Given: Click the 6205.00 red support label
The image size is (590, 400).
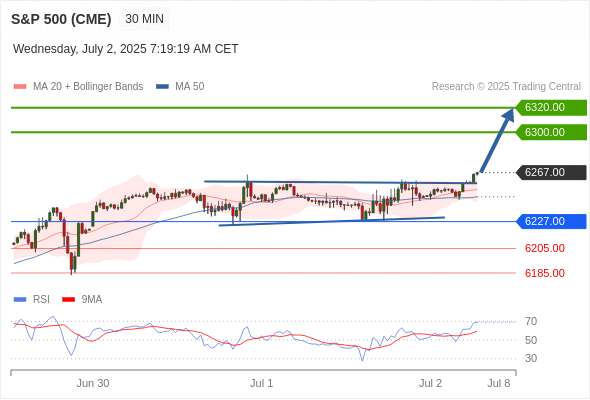Looking at the screenshot, I should [545, 248].
